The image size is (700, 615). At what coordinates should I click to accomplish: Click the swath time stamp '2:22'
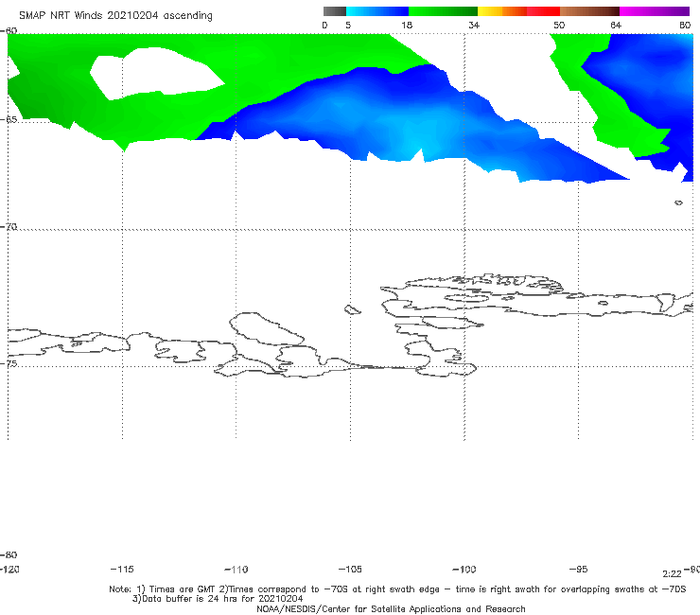click(672, 574)
